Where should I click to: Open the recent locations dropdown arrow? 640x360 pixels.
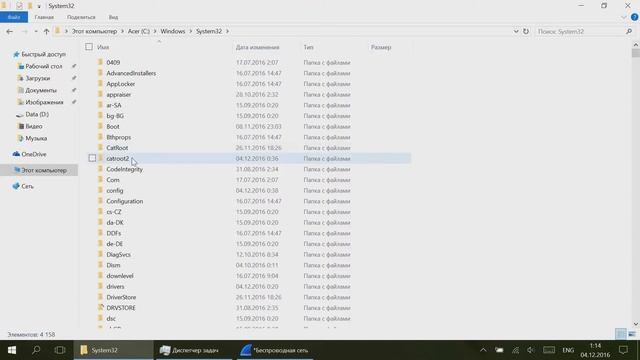tap(36, 31)
